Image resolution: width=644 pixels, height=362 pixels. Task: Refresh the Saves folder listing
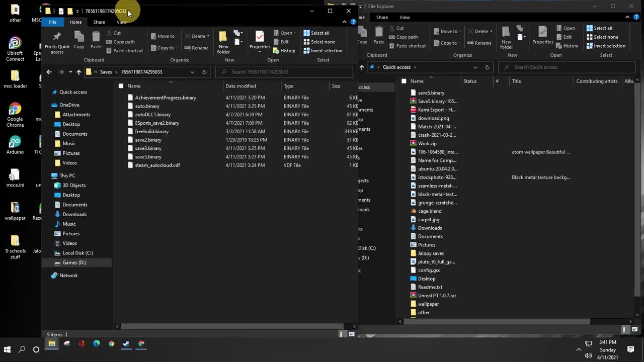(x=204, y=72)
